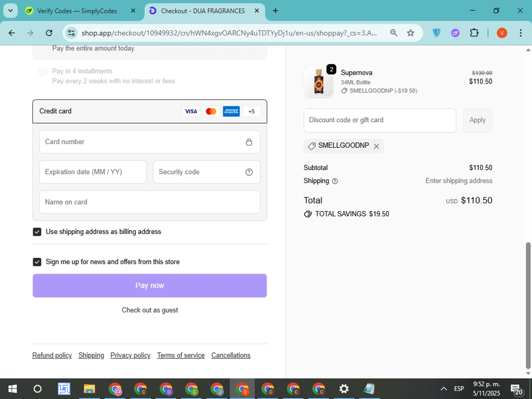
Task: Click the Visa card logo
Action: tap(191, 111)
